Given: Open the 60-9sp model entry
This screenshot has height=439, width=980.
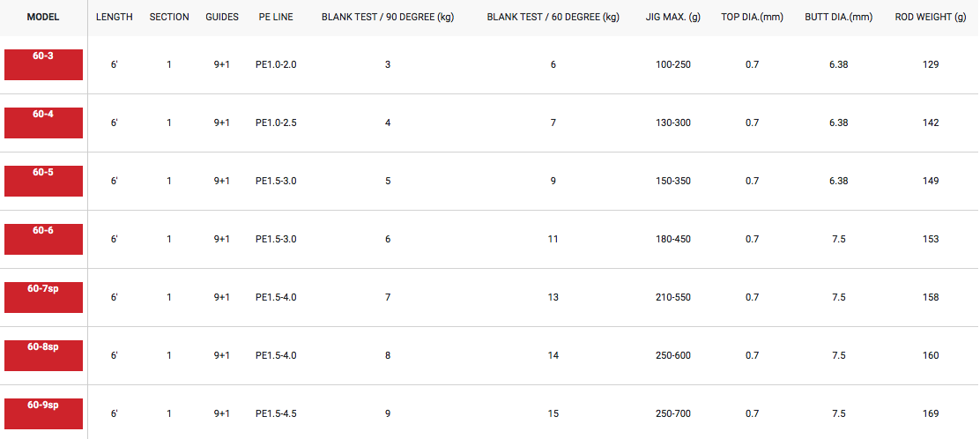Looking at the screenshot, I should [44, 414].
